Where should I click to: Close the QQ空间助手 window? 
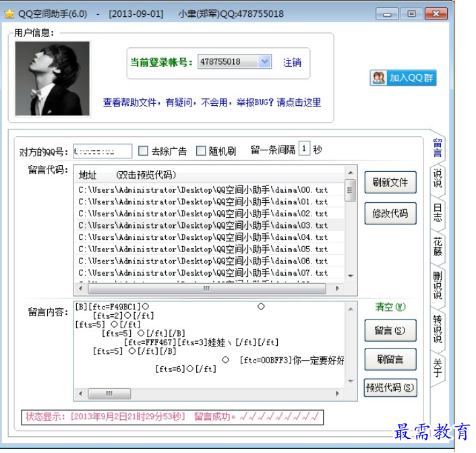tap(436, 14)
